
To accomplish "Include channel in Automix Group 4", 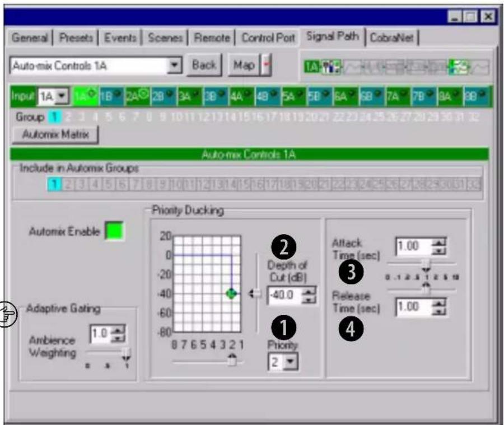I will tap(95, 185).
